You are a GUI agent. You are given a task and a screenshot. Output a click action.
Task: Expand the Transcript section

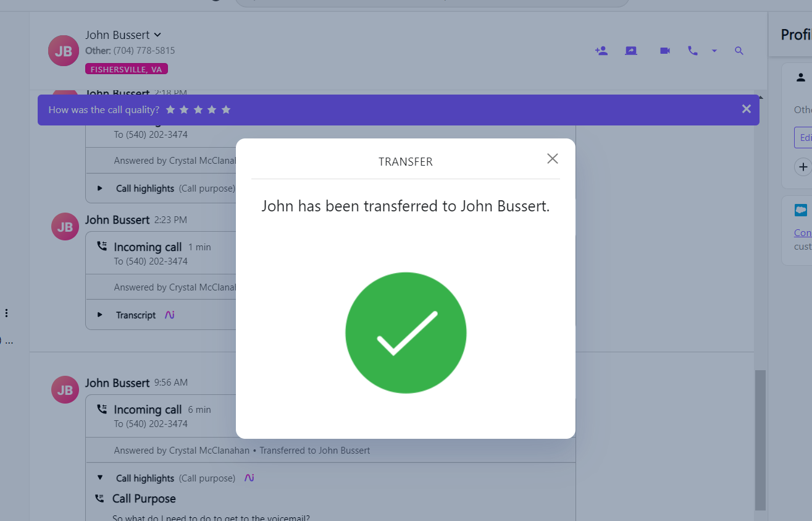(x=100, y=315)
